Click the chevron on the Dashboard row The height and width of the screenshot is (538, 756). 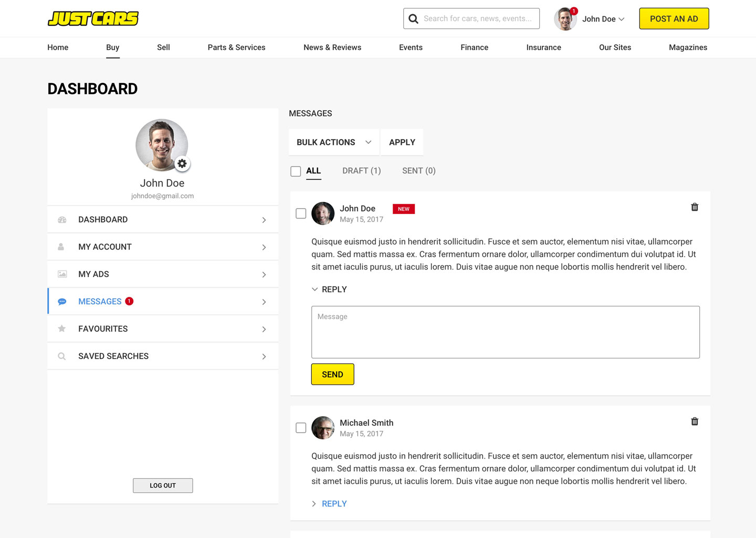click(264, 220)
